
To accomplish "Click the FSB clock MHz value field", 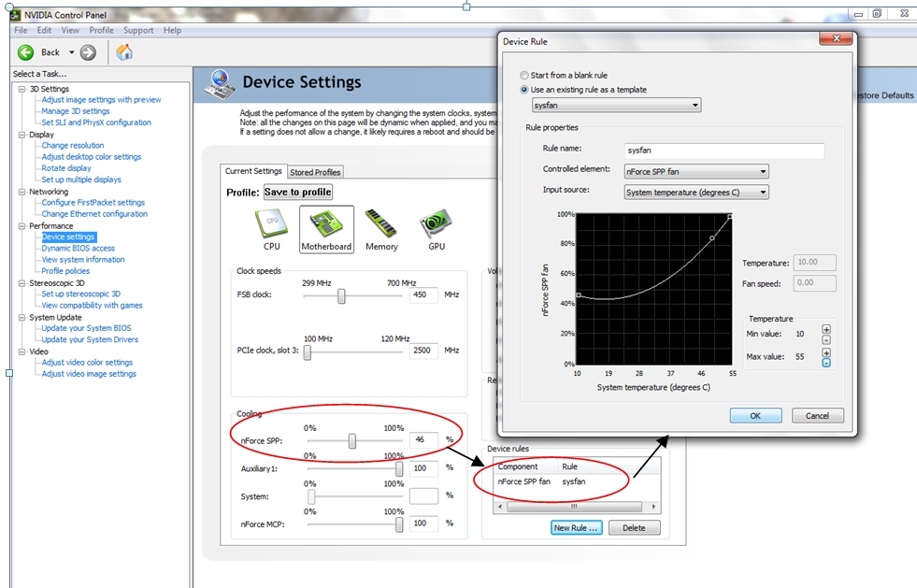I will pos(424,294).
